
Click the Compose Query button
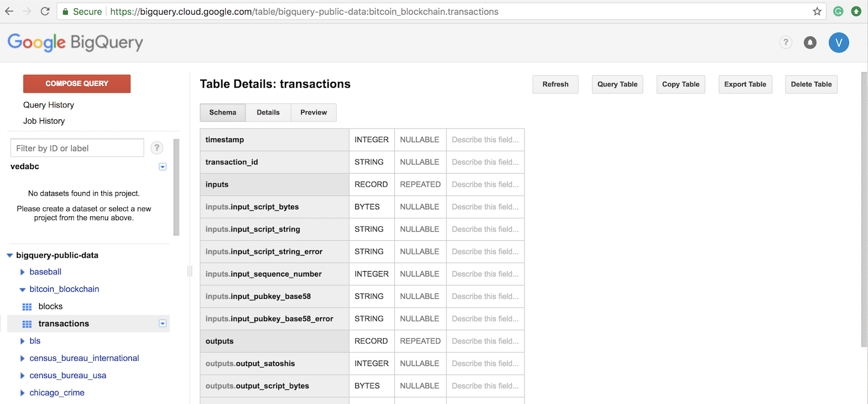tap(77, 84)
